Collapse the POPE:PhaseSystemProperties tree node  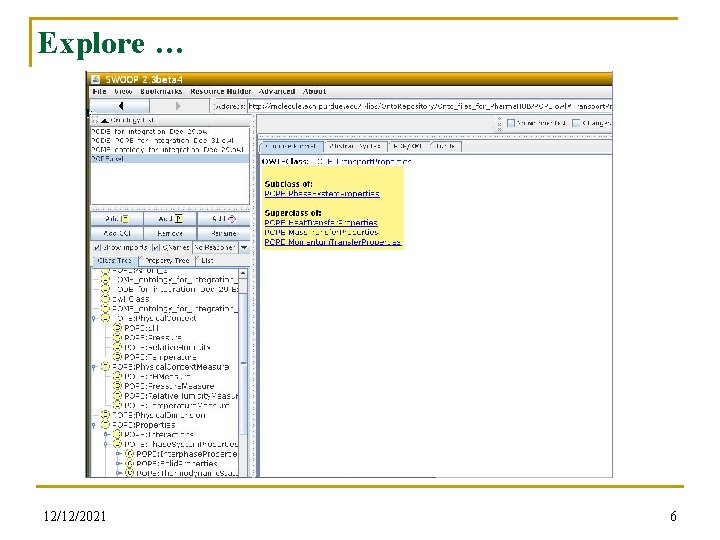tap(107, 444)
